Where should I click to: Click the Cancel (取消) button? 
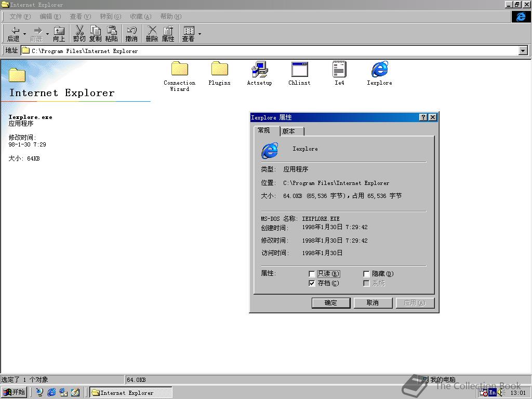373,303
